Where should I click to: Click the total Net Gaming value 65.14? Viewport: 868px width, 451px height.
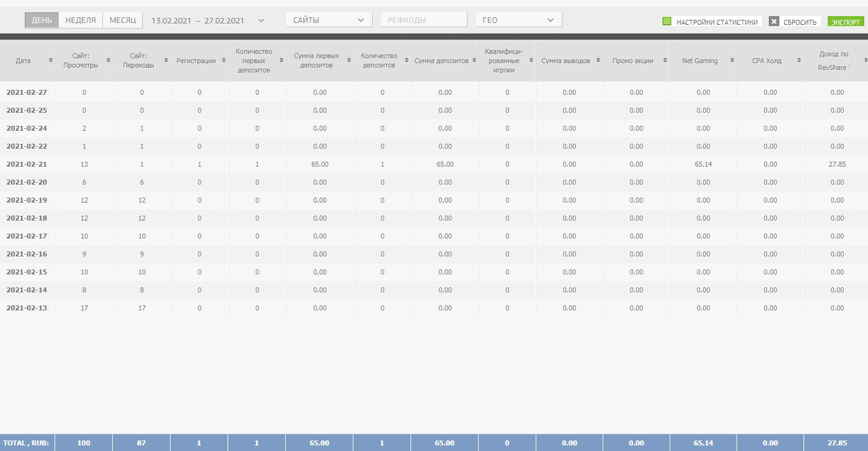703,443
